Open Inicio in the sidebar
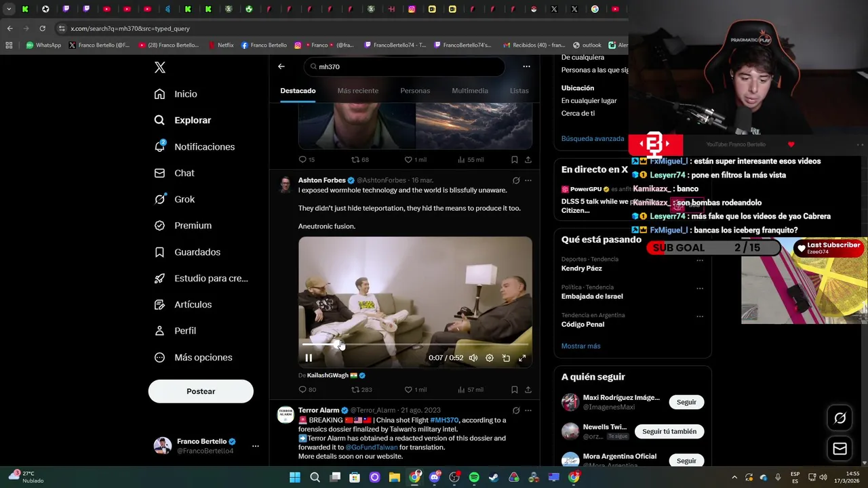This screenshot has height=488, width=868. point(176,94)
